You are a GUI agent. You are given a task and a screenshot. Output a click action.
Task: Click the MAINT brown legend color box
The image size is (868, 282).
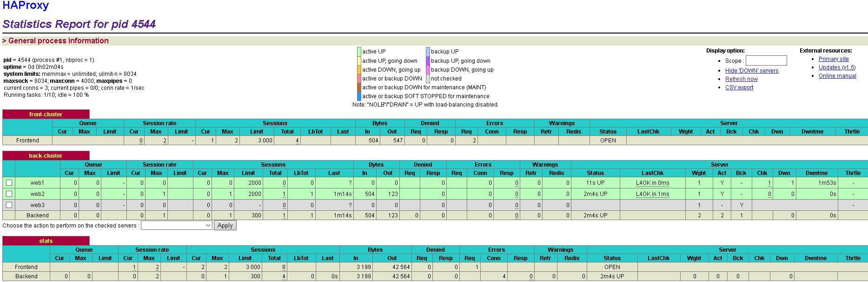point(359,87)
